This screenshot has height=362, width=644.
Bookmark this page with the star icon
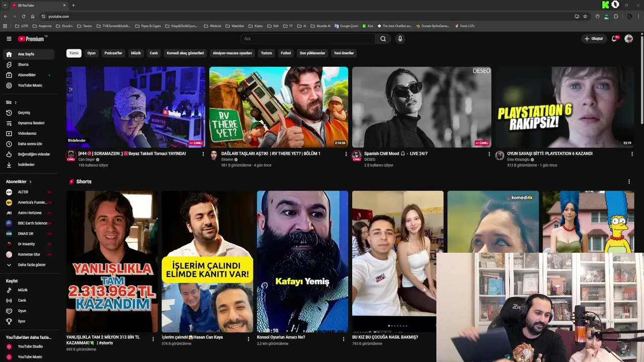coord(585,16)
